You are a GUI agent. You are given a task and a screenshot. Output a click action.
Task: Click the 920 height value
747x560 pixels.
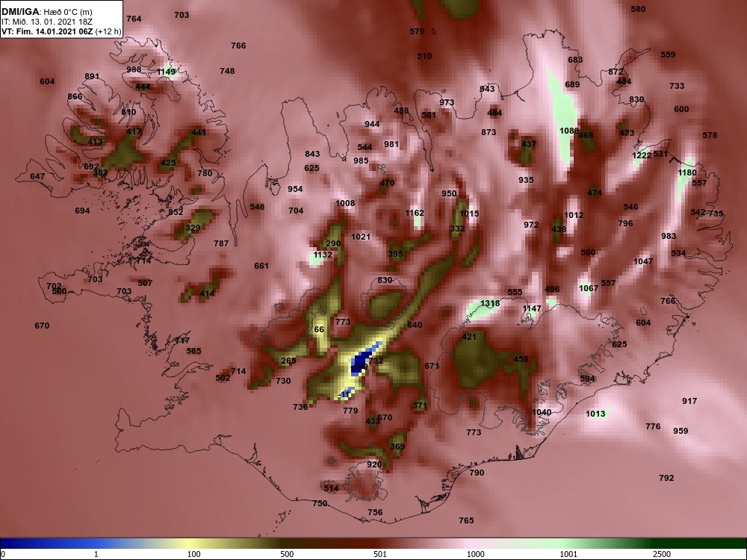[x=374, y=464]
